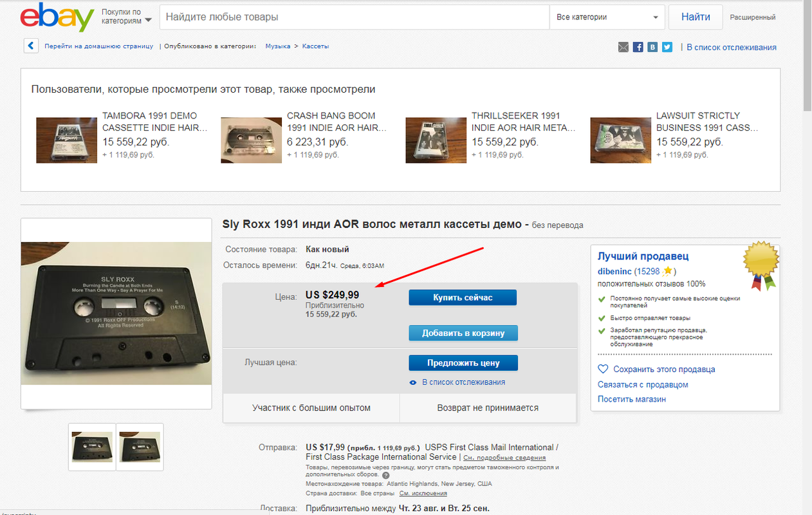Viewport: 812px width, 515px height.
Task: Click Посетить магазин link
Action: [x=632, y=399]
